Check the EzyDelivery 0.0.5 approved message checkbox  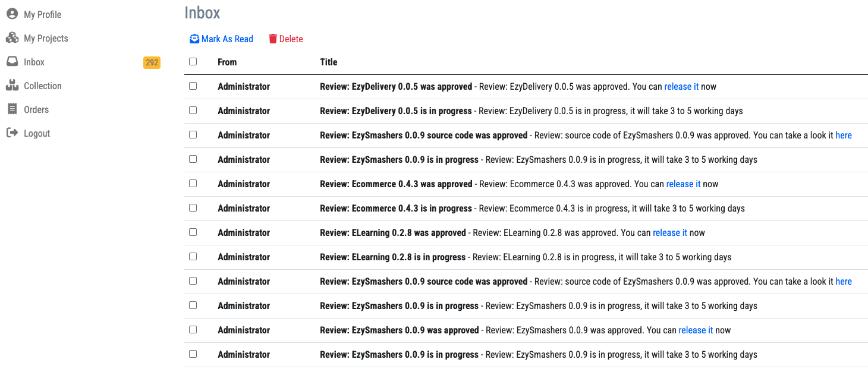point(193,86)
